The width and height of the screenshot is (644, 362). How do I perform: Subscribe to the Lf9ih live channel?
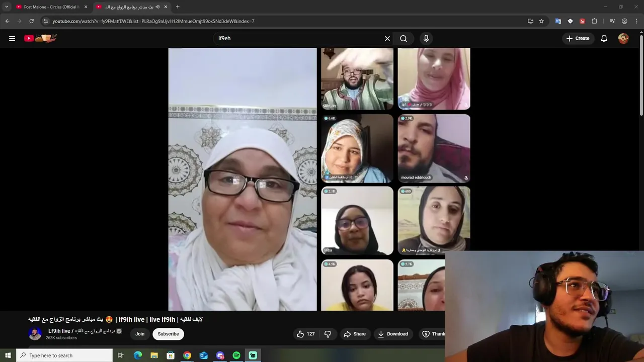tap(168, 334)
